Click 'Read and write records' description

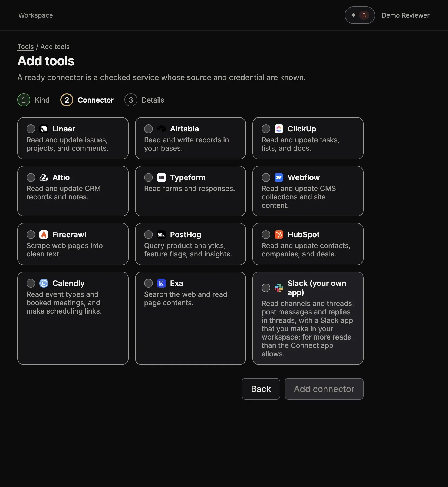tap(186, 144)
